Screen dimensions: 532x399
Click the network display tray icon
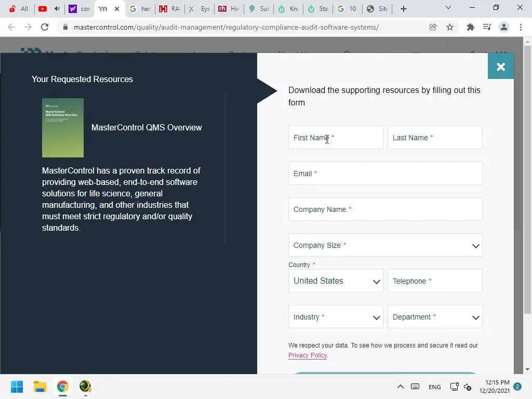[x=454, y=387]
